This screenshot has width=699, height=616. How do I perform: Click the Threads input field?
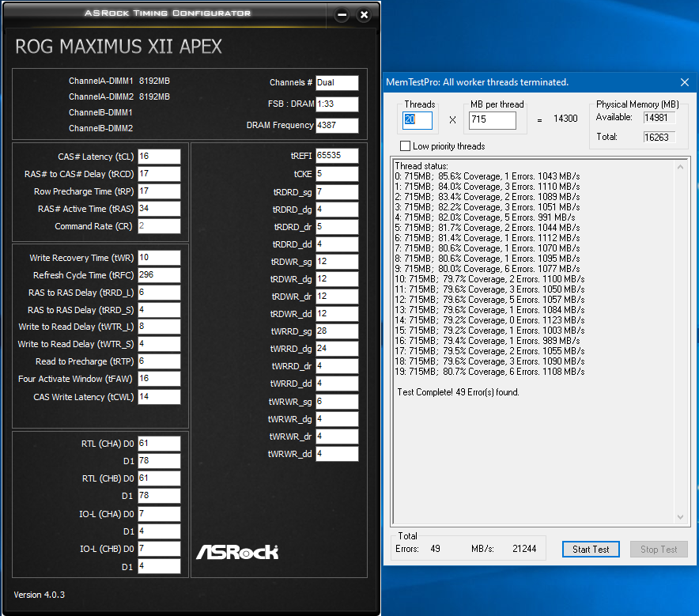418,120
